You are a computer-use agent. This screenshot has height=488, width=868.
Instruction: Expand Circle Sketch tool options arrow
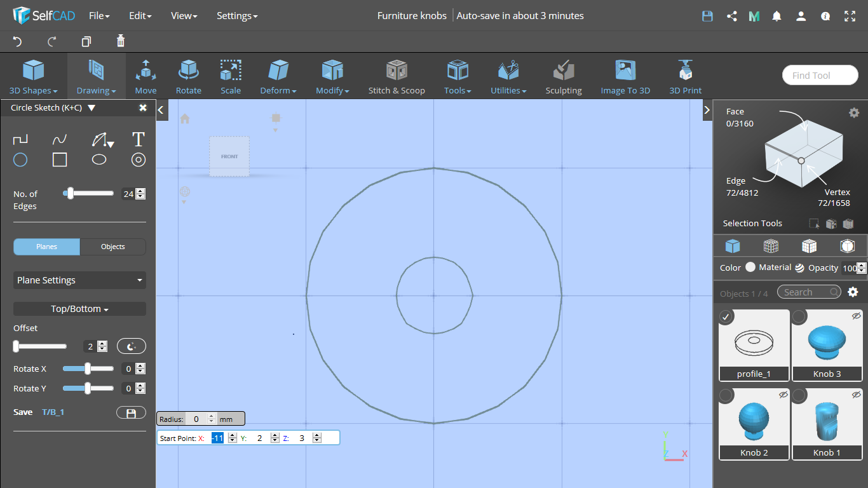coord(92,108)
